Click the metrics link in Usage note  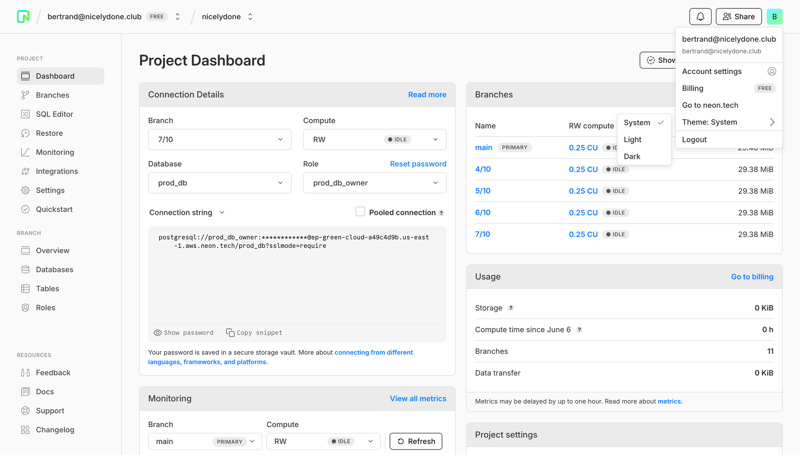pyautogui.click(x=669, y=401)
